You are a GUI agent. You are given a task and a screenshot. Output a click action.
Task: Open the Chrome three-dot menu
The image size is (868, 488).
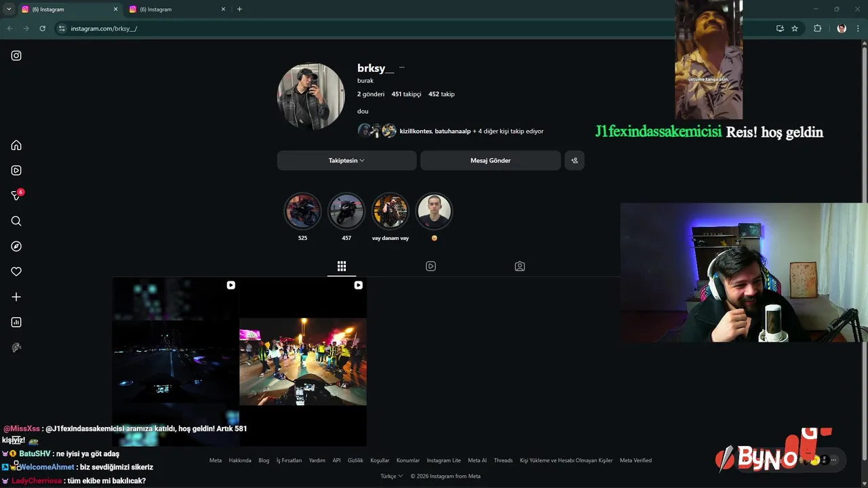click(858, 28)
